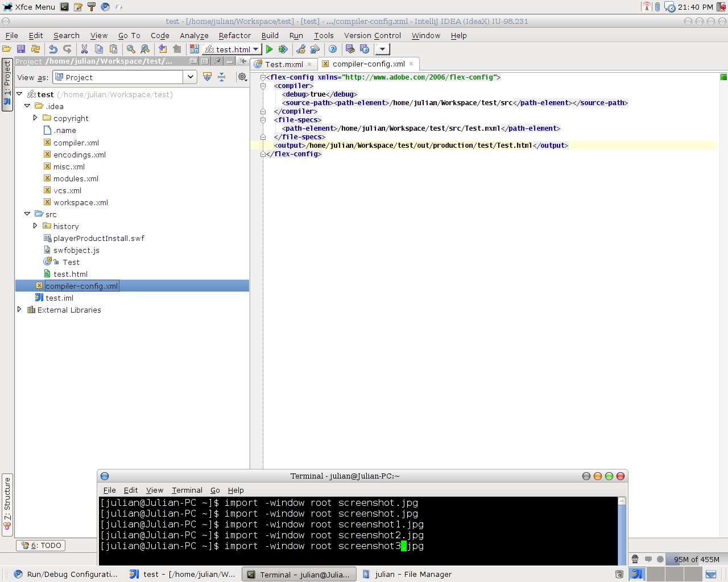
Task: Expand the copyright folder
Action: tap(35, 118)
